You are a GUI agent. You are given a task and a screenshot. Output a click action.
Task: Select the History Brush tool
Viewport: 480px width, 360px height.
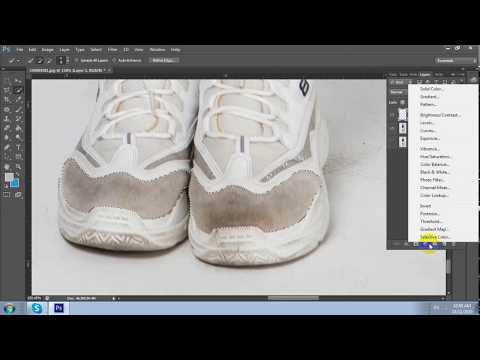tap(18, 119)
